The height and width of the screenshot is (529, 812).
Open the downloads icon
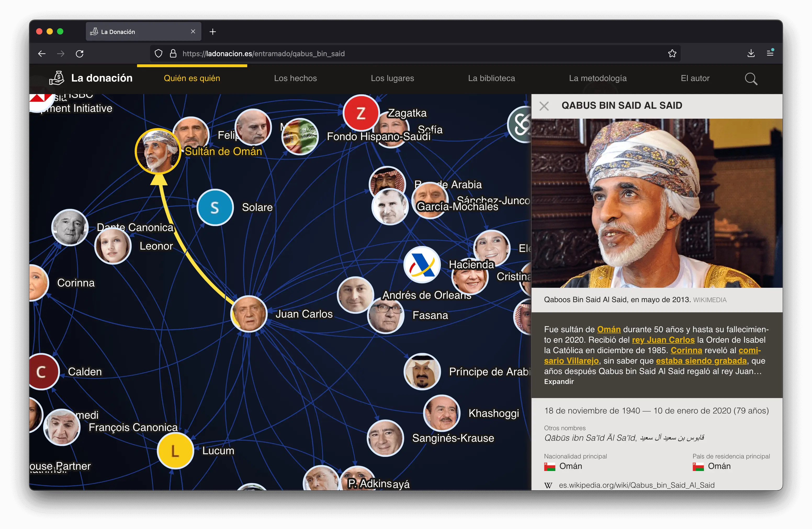point(751,53)
